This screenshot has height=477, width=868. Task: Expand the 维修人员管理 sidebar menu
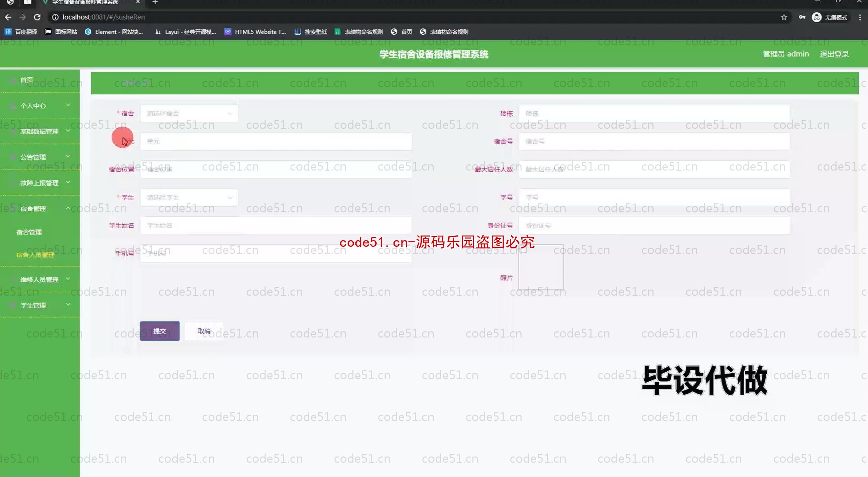(40, 279)
